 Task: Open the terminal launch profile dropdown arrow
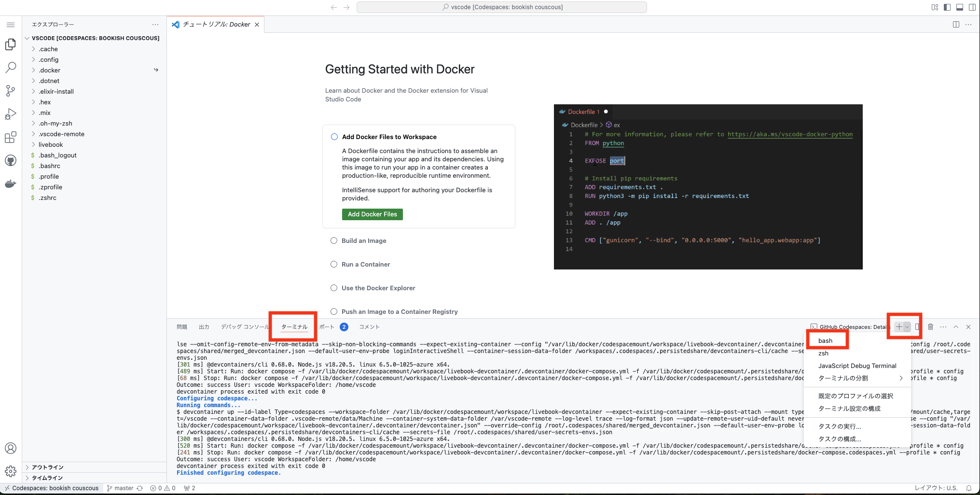[x=907, y=327]
